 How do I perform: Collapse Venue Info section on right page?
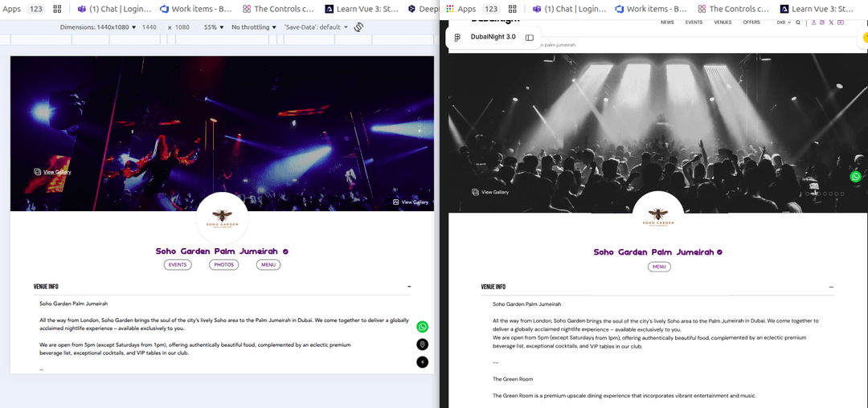(831, 287)
